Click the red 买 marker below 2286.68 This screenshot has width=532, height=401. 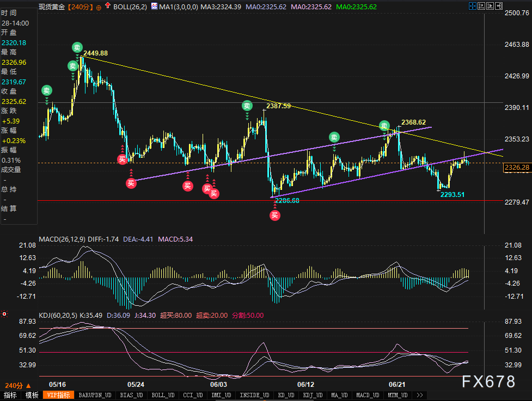pos(275,215)
